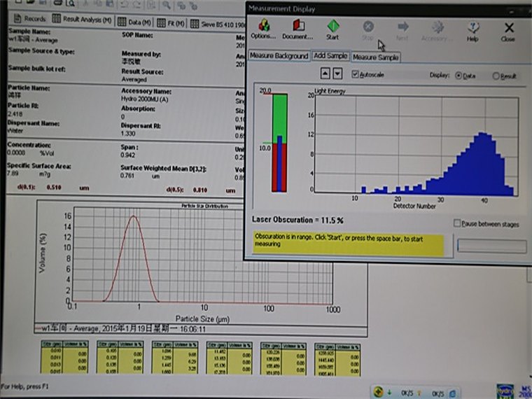Click the Specific Surface Area value 7.89
Screen dimensions: 532x399
pos(13,174)
